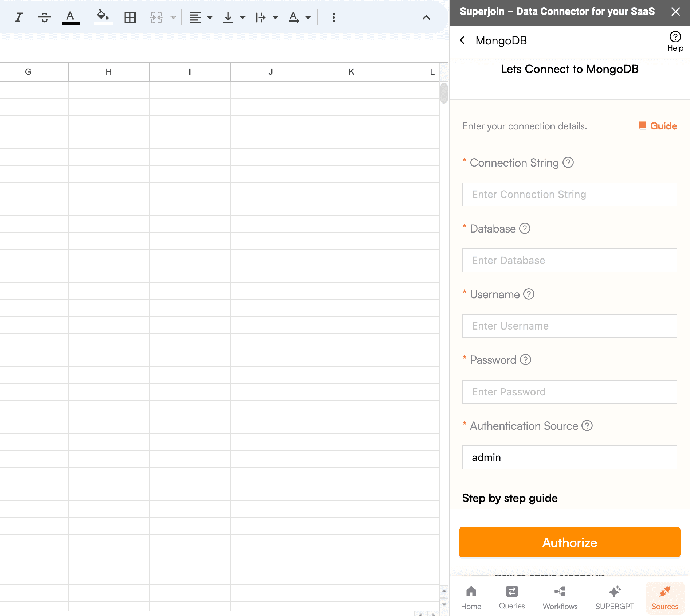Expand text rotation dropdown arrow
The height and width of the screenshot is (616, 690).
coord(308,17)
